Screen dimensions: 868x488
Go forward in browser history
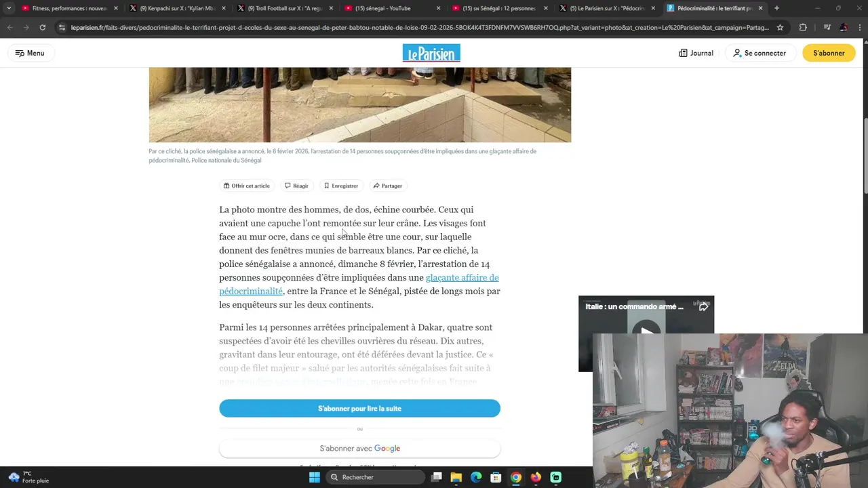coord(26,27)
